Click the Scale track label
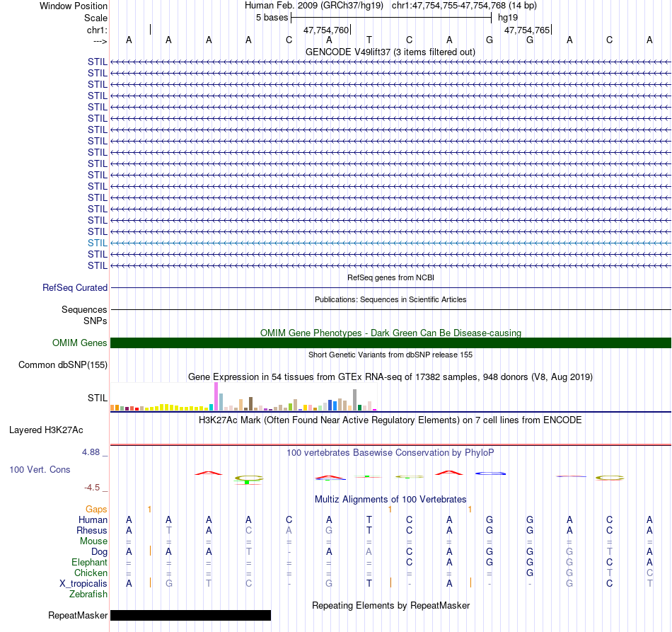Viewport: 672px width, 632px height. point(95,18)
